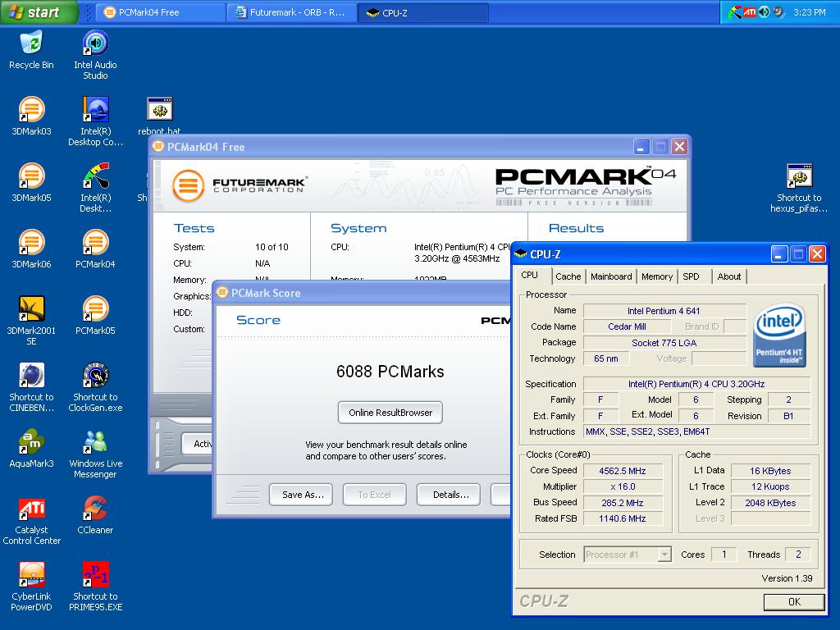Select Shortcut to CINEBENCH icon

pos(32,387)
